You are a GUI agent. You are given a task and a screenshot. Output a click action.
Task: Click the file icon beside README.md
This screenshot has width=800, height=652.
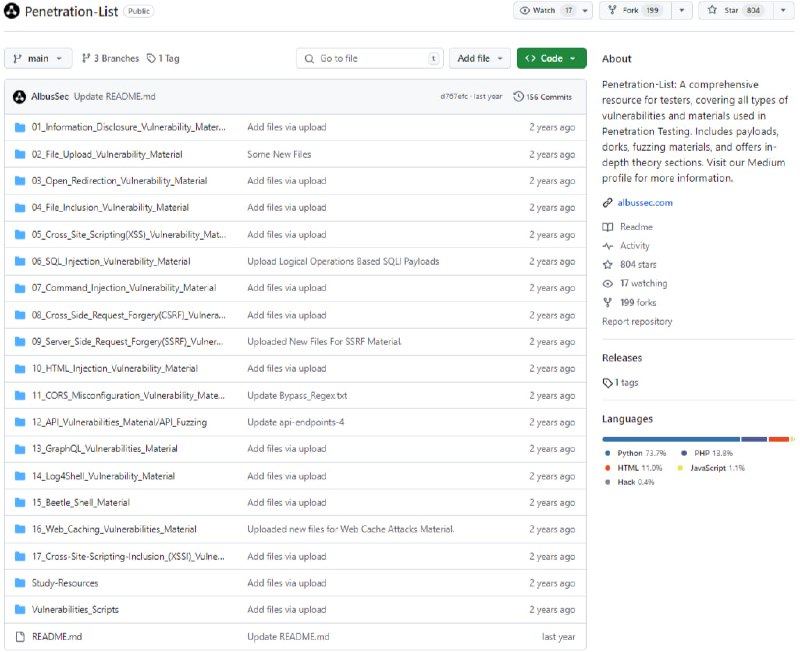tap(20, 637)
